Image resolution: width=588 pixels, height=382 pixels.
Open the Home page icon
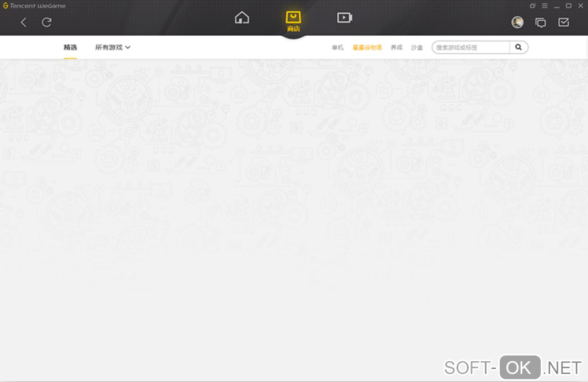pos(242,18)
